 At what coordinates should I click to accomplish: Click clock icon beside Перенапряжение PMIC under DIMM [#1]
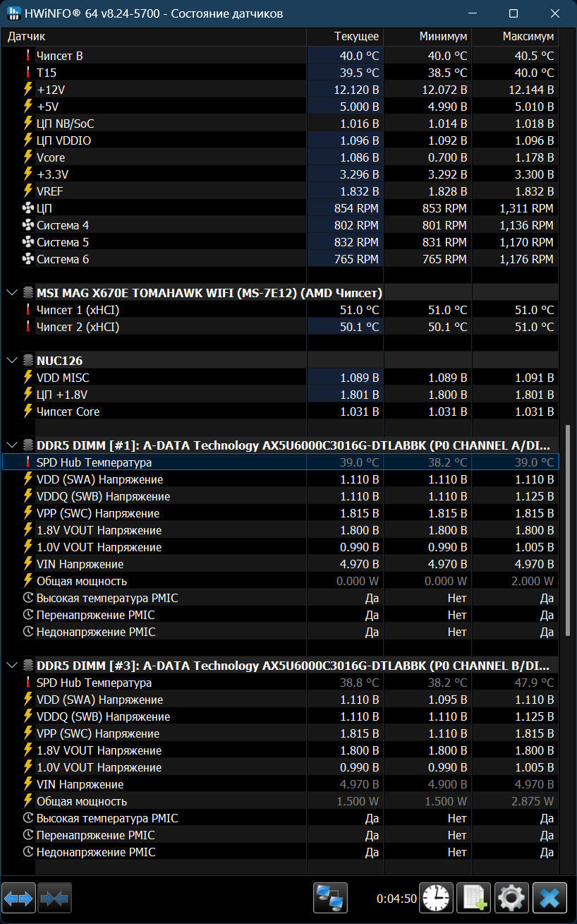(x=28, y=615)
